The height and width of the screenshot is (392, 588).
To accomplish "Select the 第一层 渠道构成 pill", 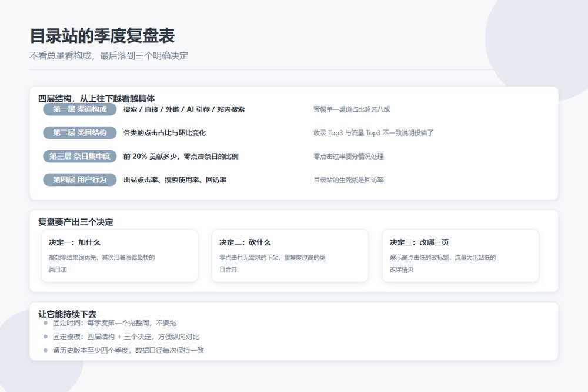I will (79, 109).
